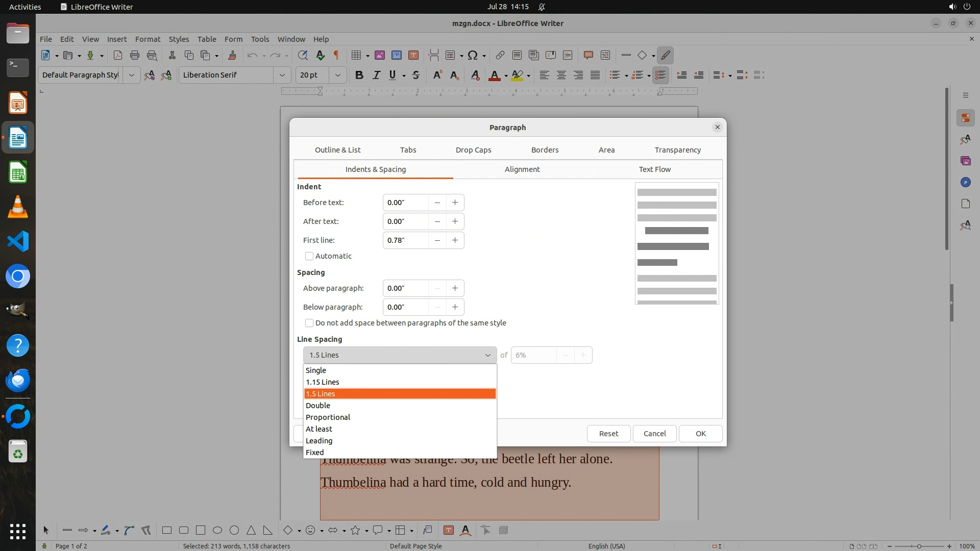Open the Format menu

tap(148, 39)
